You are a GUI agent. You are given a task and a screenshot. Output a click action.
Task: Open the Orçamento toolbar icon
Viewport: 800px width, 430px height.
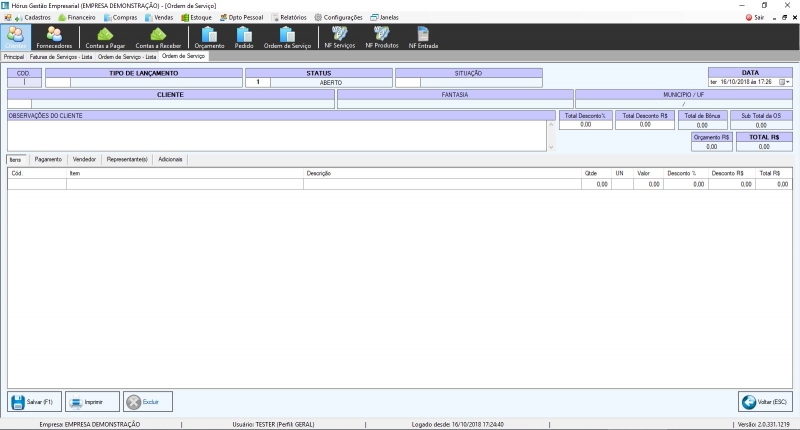tap(209, 37)
